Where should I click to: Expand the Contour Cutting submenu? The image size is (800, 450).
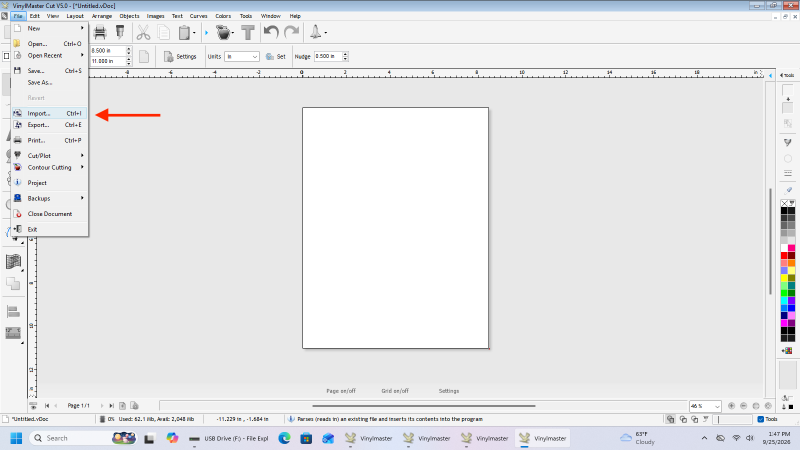[x=49, y=167]
